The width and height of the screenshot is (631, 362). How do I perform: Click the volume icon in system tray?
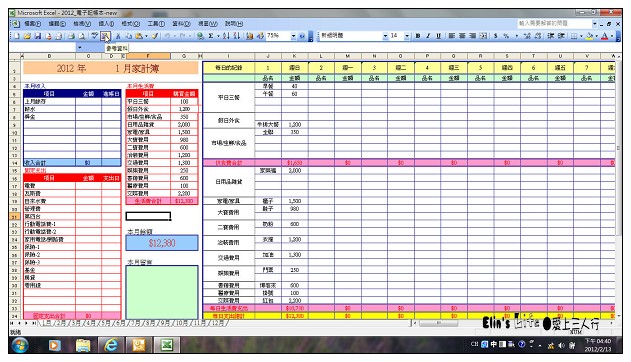(x=561, y=345)
